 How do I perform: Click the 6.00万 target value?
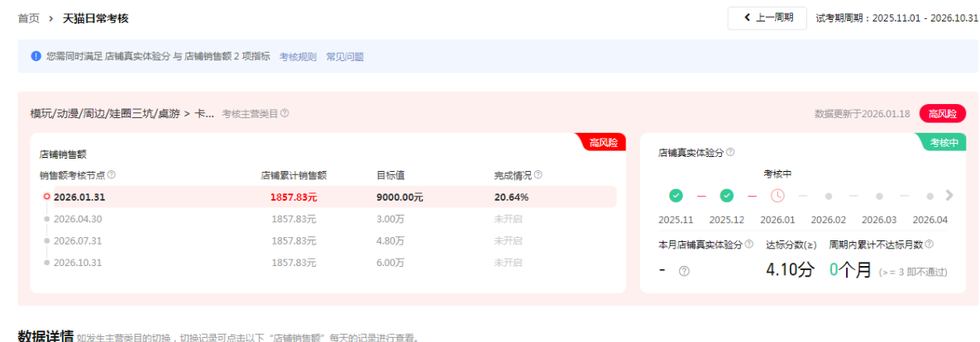tap(390, 262)
